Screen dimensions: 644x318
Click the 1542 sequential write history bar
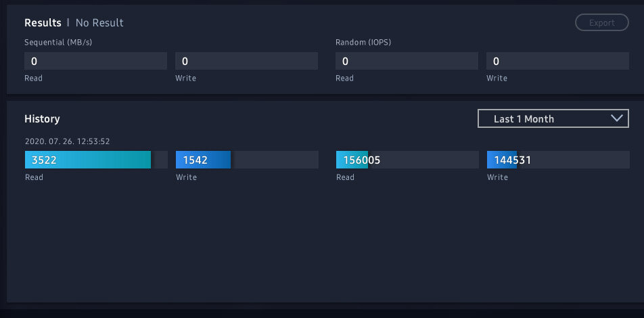pyautogui.click(x=247, y=160)
